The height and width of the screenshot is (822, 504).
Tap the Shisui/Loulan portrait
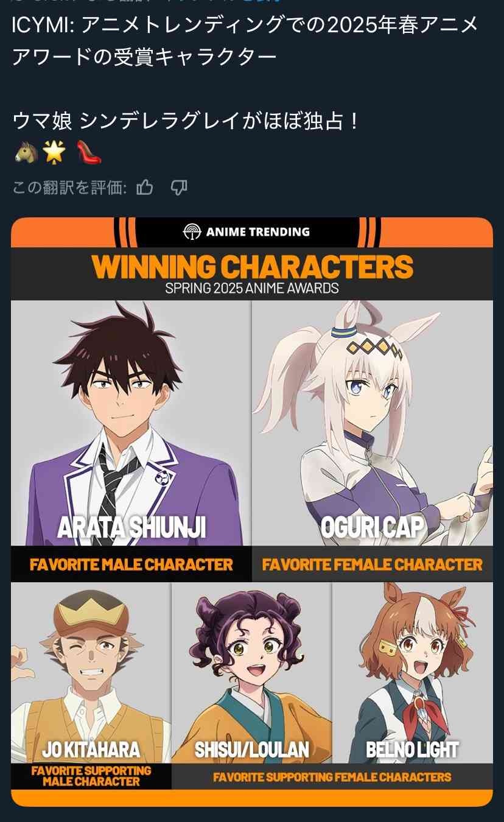coord(252,672)
